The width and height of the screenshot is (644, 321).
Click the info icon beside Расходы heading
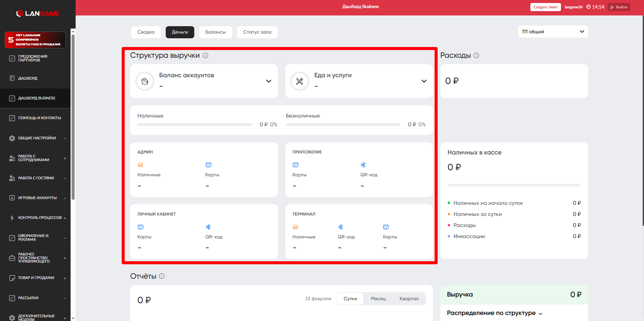tap(476, 55)
